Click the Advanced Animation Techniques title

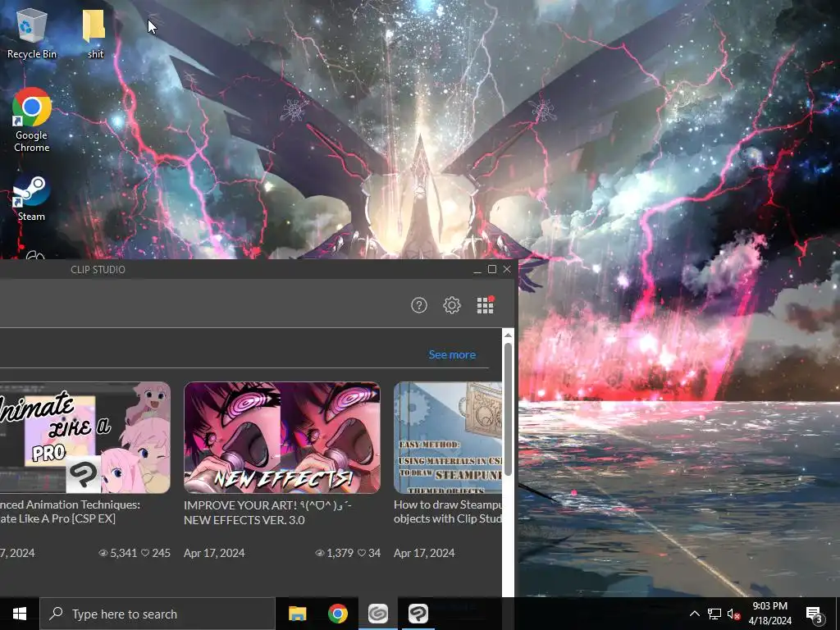(71, 512)
